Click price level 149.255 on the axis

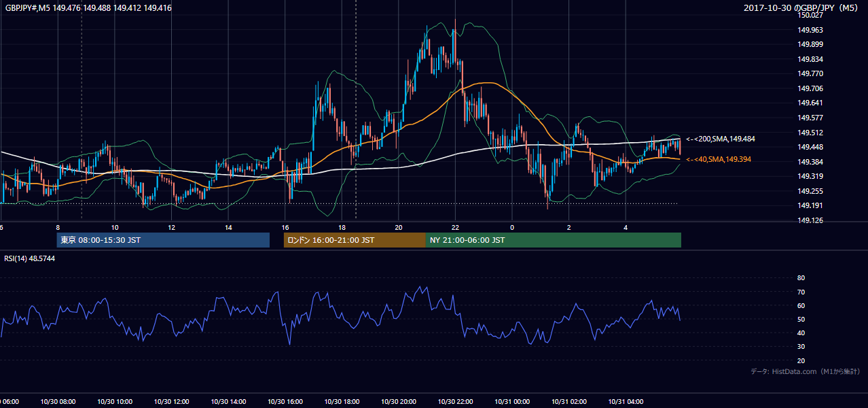[811, 191]
